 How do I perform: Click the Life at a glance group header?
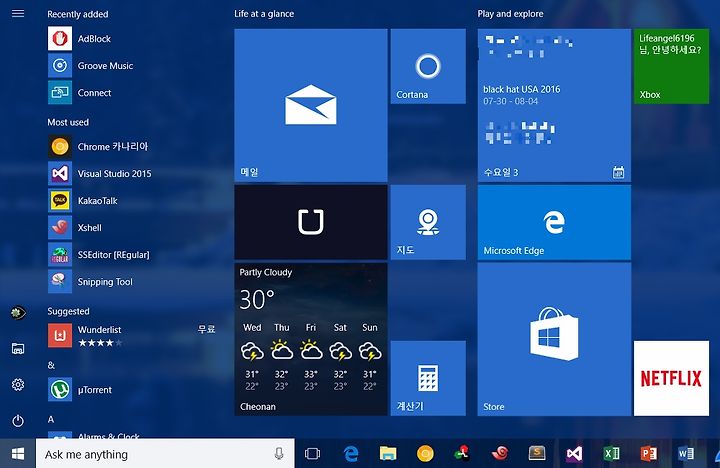[x=264, y=14]
